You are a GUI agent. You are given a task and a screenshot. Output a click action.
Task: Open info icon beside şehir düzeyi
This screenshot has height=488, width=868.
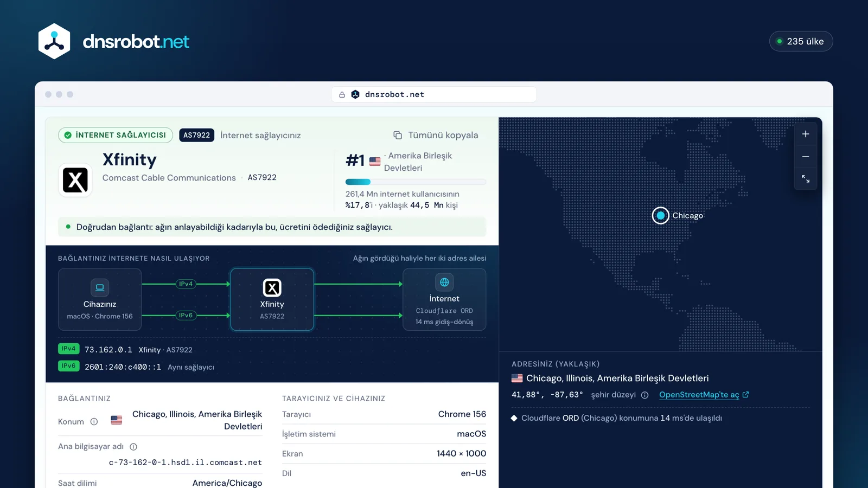click(644, 395)
